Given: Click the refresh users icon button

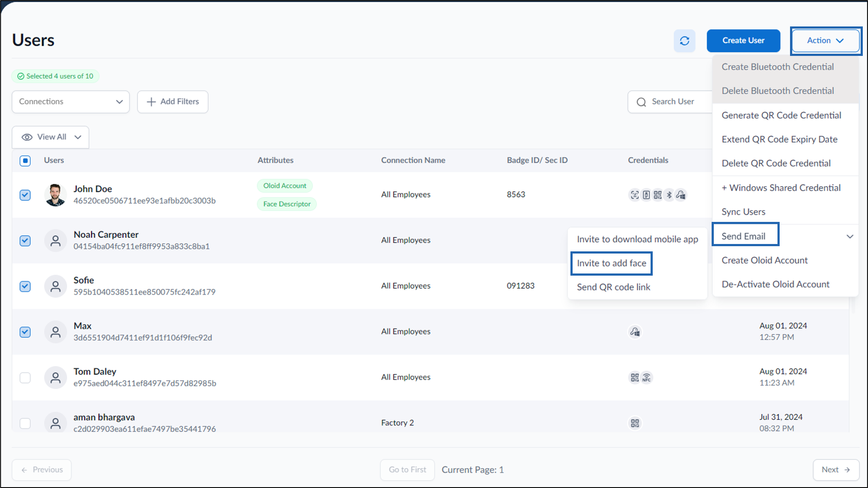Looking at the screenshot, I should 684,41.
